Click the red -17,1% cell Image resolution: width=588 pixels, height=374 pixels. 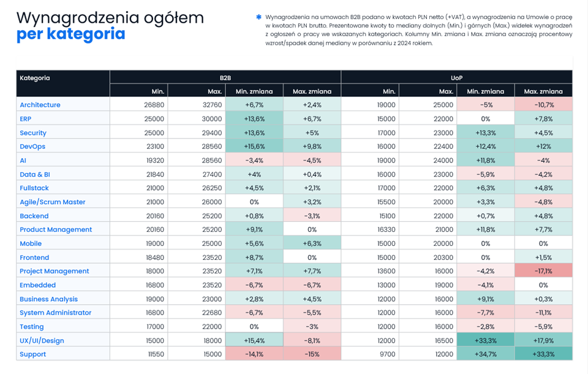[x=543, y=271]
